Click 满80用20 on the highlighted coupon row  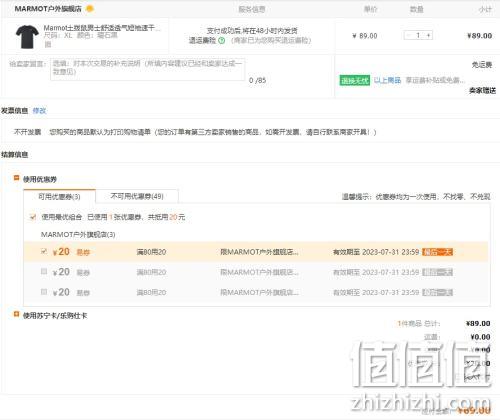pyautogui.click(x=151, y=252)
